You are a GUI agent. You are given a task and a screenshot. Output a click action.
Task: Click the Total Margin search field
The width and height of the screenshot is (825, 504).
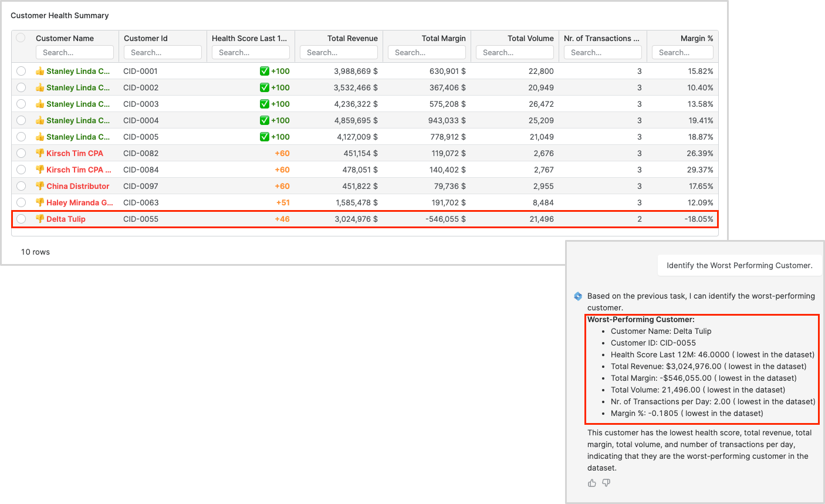(427, 52)
